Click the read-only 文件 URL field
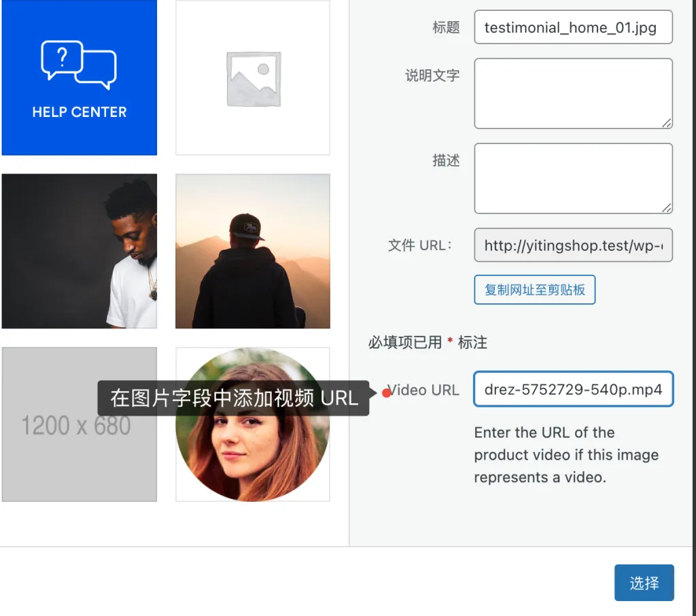This screenshot has width=696, height=616. click(573, 245)
